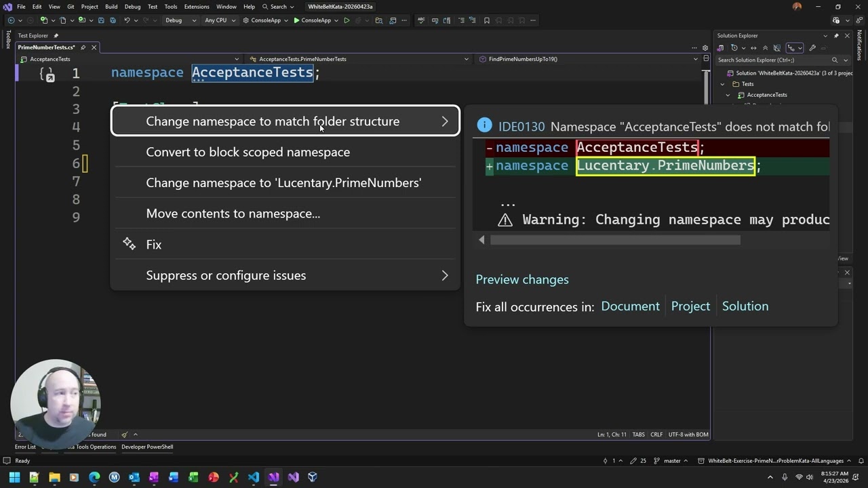Toggle auto-hide pin of Solution Explorer
The width and height of the screenshot is (868, 488).
click(836, 36)
